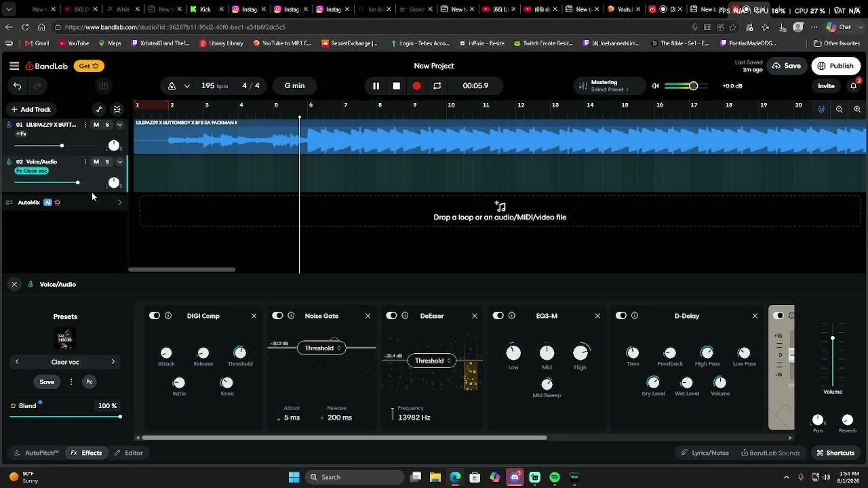Viewport: 868px width, 488px height.
Task: Open BandLab Sounds panel
Action: click(x=771, y=453)
